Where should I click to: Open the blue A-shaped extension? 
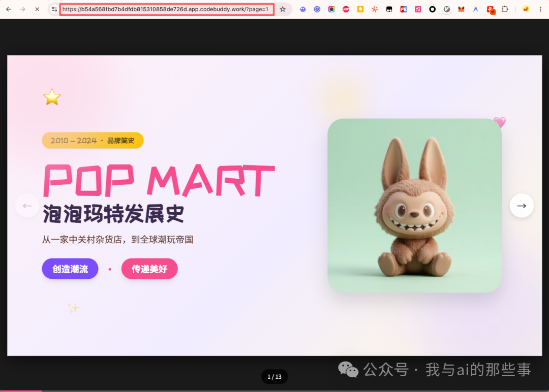(x=475, y=10)
